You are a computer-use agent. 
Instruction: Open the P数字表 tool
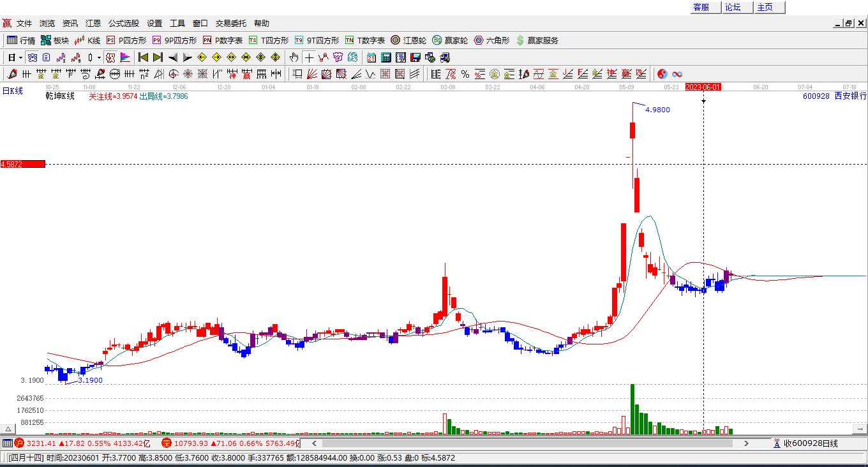coord(223,40)
